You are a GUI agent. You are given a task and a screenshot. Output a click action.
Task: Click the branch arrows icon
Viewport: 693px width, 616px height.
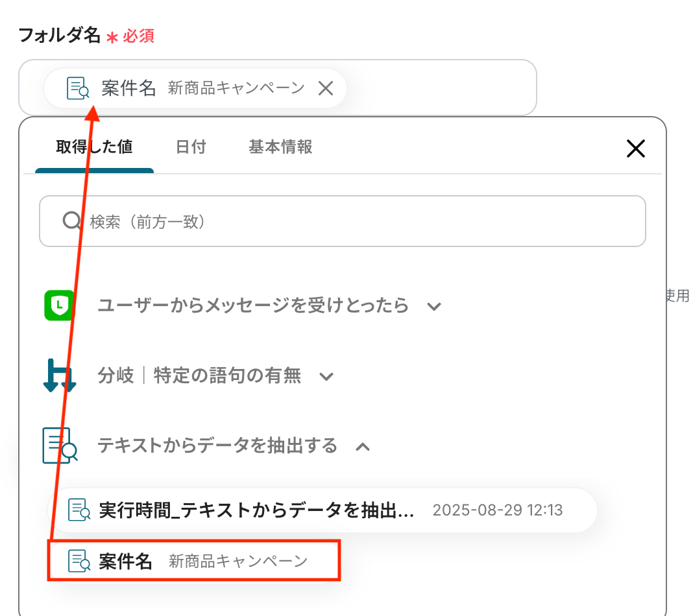point(60,376)
